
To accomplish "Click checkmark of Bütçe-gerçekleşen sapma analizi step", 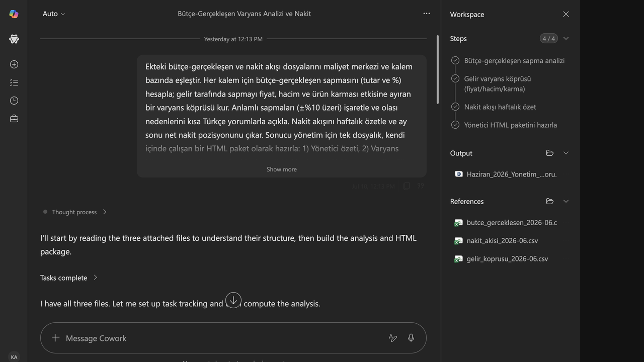I will (x=455, y=60).
